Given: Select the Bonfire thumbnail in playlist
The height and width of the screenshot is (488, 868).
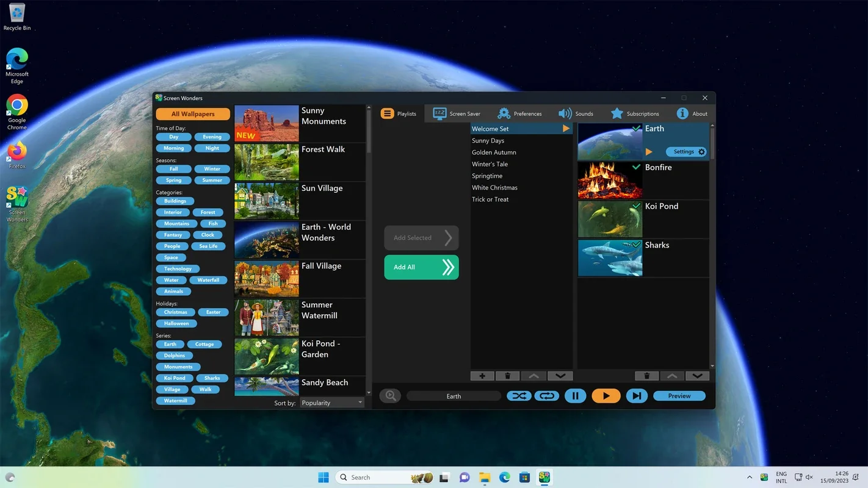Looking at the screenshot, I should [610, 181].
